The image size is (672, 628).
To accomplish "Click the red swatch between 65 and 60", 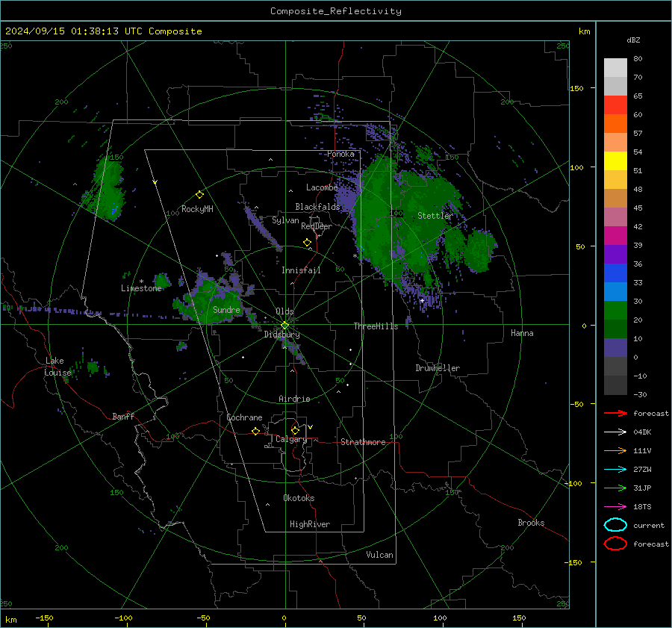I will click(615, 105).
